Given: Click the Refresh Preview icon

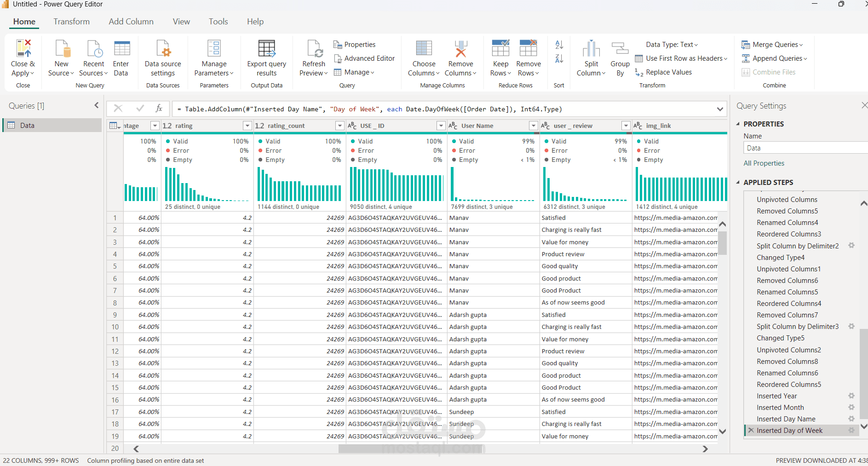Looking at the screenshot, I should click(314, 49).
